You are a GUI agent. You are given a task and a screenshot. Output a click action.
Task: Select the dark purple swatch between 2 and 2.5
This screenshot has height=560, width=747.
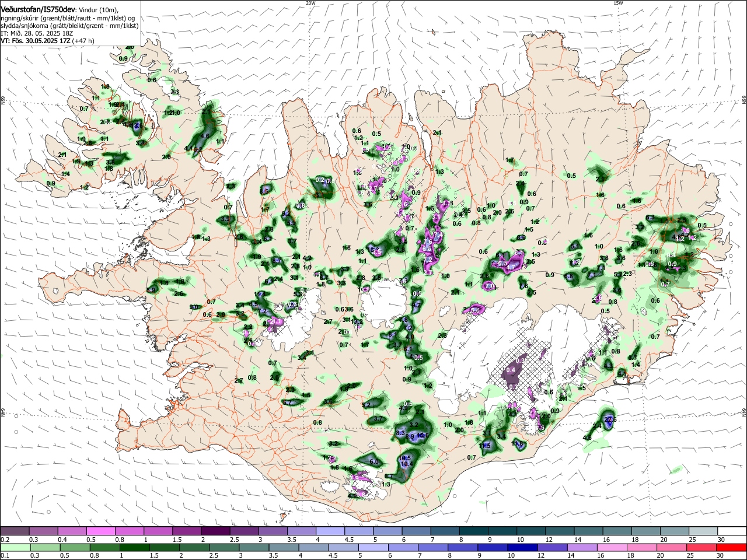click(215, 531)
